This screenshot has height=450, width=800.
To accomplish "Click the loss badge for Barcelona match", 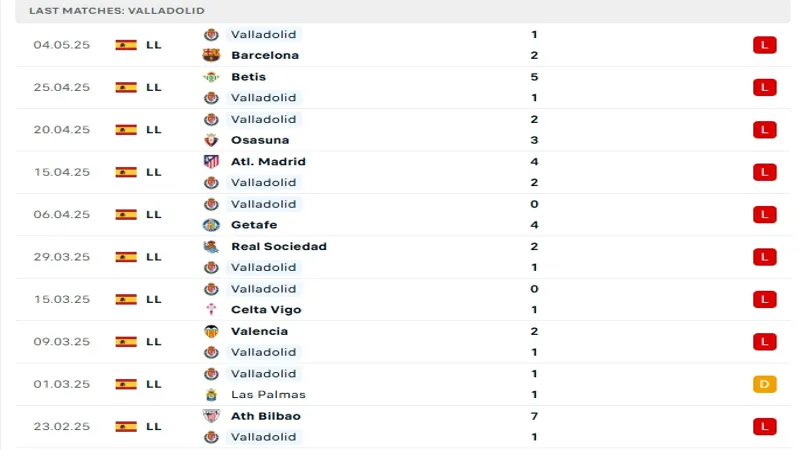I will [765, 45].
